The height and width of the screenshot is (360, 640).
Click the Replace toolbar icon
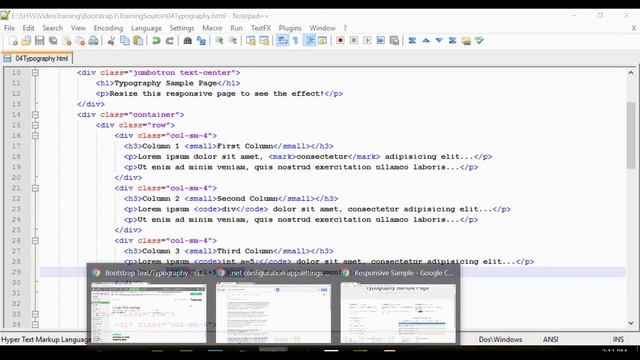point(201,41)
